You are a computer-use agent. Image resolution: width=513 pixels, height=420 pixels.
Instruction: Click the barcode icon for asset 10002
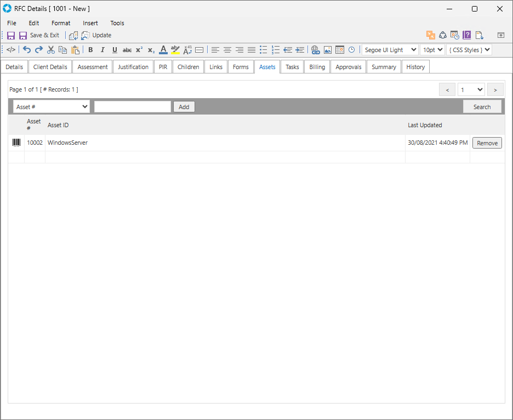point(16,143)
